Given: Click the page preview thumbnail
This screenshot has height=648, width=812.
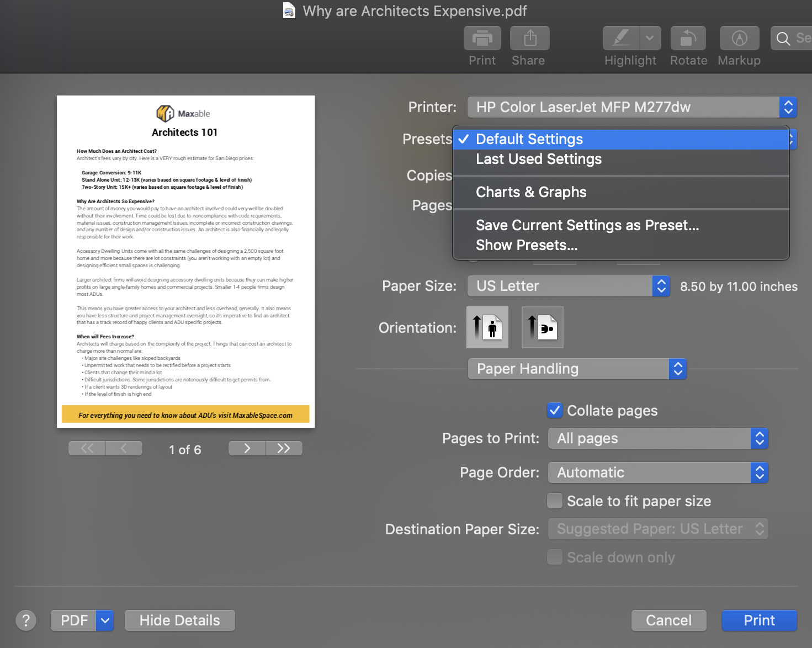Looking at the screenshot, I should point(186,262).
